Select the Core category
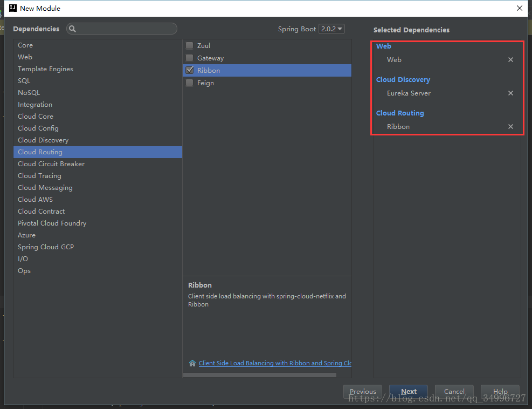The width and height of the screenshot is (532, 409). click(98, 45)
